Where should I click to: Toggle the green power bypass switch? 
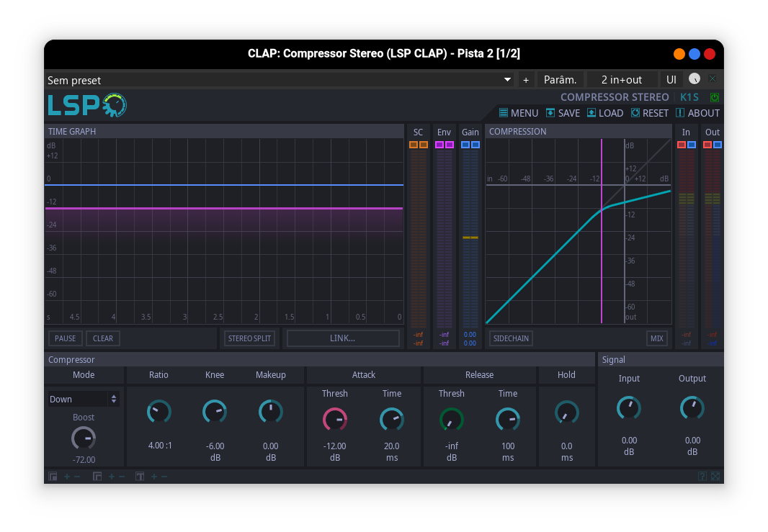pos(714,96)
